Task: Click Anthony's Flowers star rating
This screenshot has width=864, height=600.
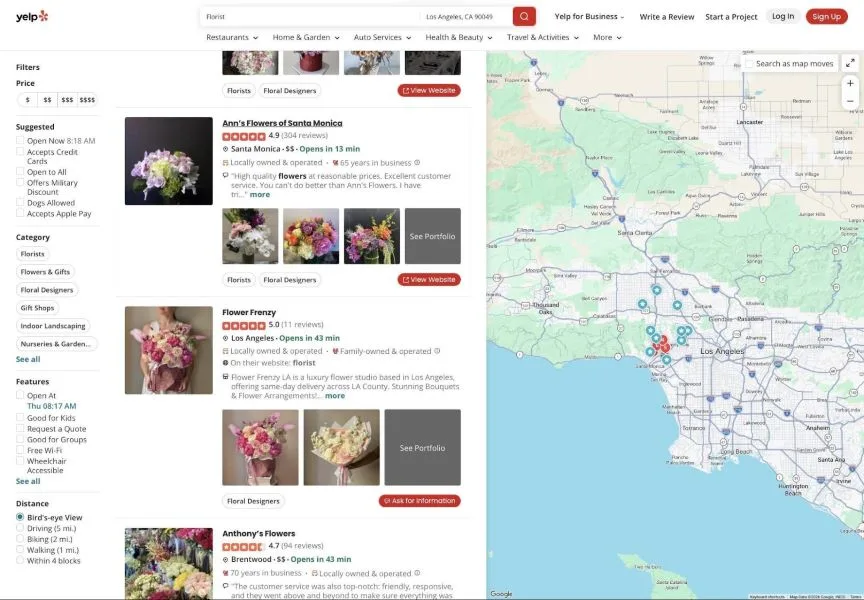Action: click(x=244, y=546)
